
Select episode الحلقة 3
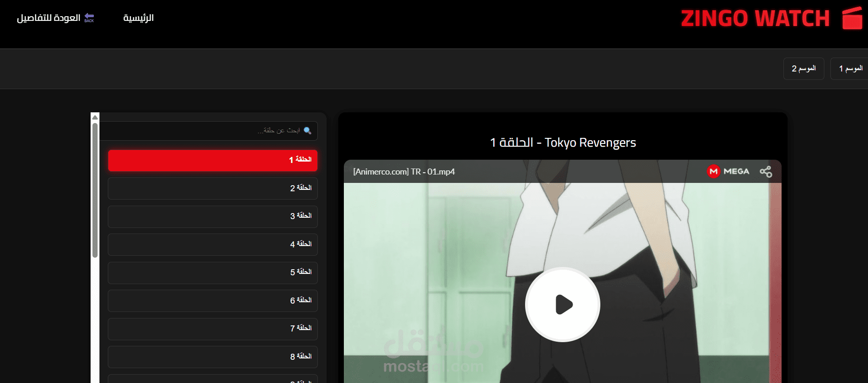click(x=213, y=216)
